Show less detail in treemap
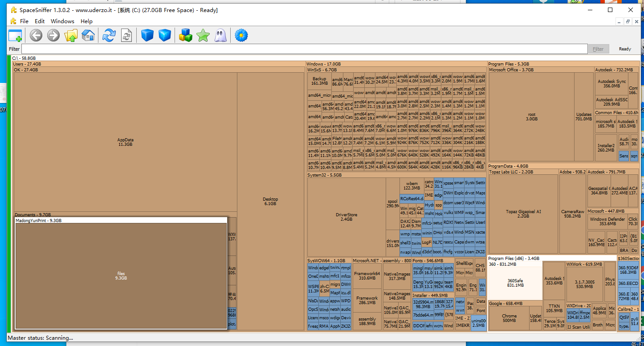 click(x=147, y=35)
